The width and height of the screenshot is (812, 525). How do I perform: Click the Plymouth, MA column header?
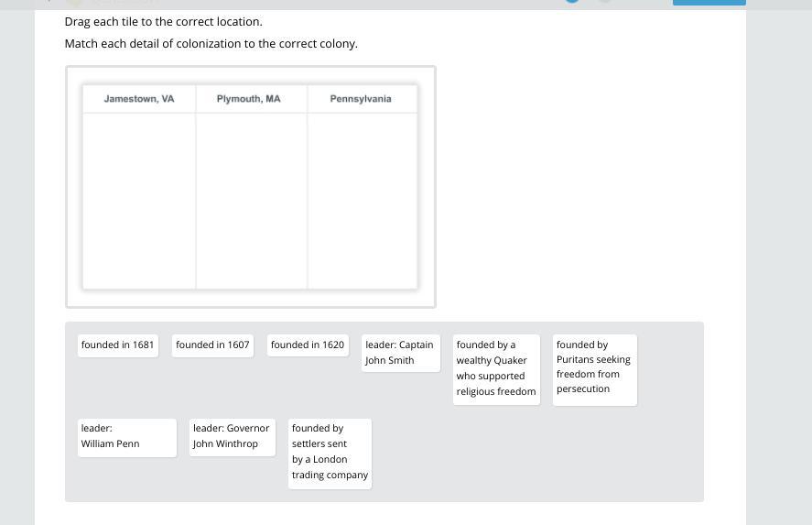[251, 99]
